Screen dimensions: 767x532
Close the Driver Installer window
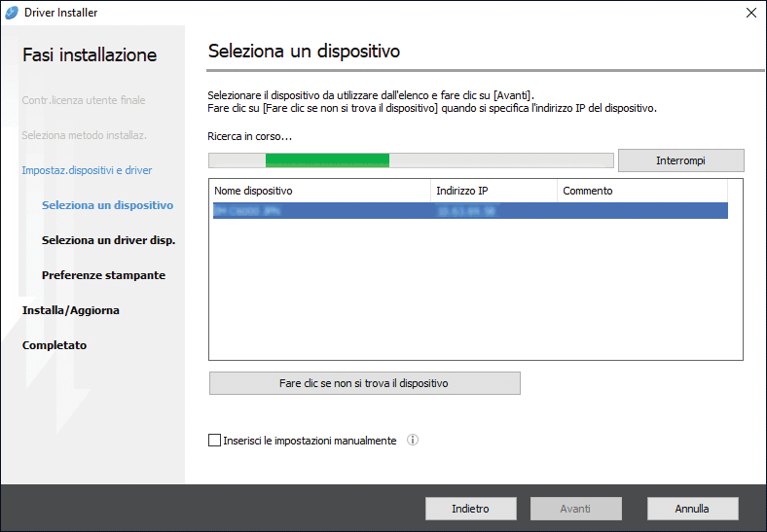coord(750,13)
